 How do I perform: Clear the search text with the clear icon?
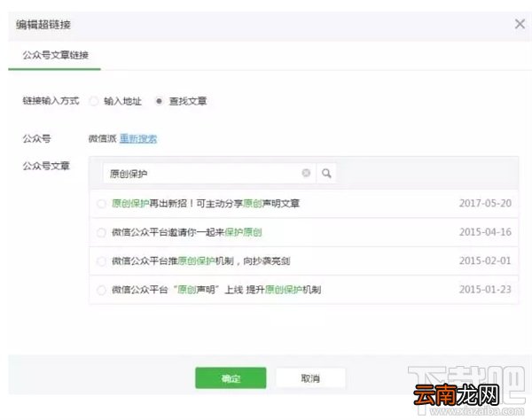pos(306,173)
